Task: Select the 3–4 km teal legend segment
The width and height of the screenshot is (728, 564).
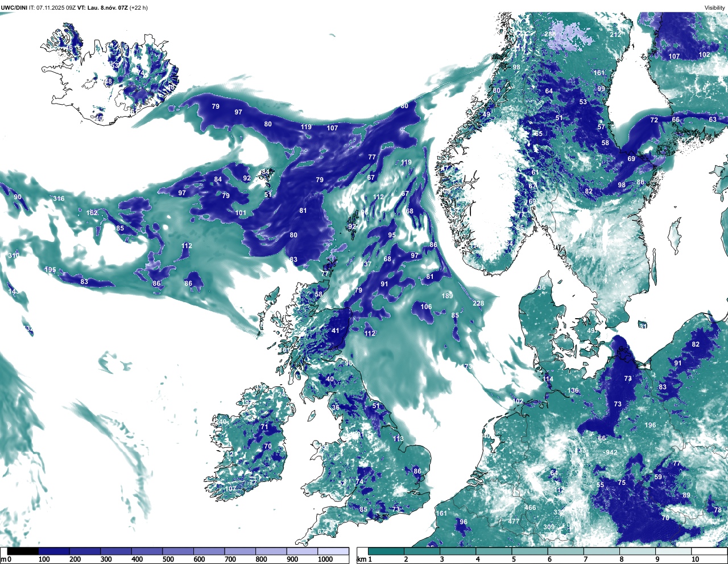Action: (x=458, y=551)
